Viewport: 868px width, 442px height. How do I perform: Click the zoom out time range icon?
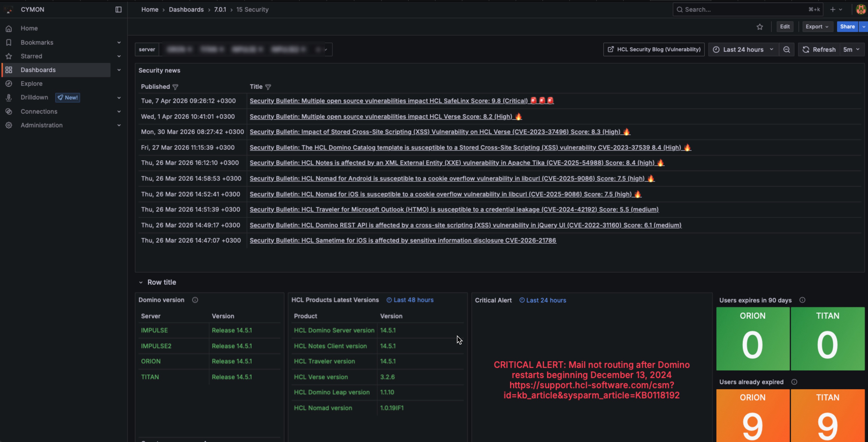coord(786,49)
